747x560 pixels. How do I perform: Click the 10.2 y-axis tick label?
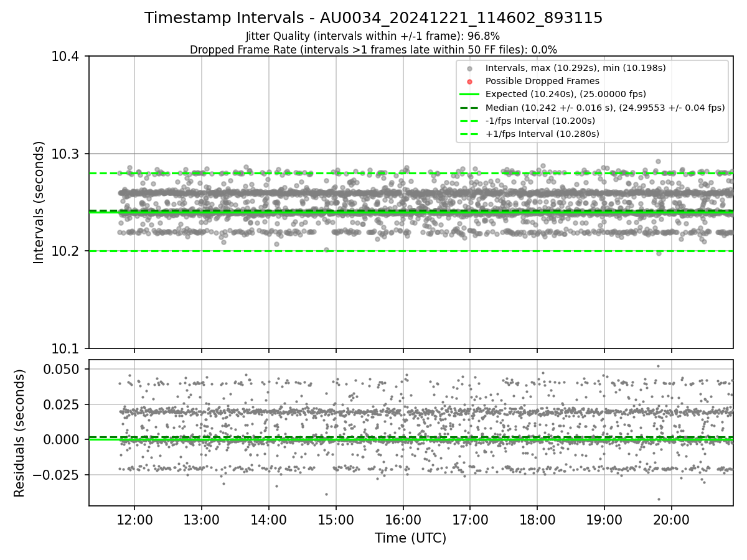pos(65,251)
